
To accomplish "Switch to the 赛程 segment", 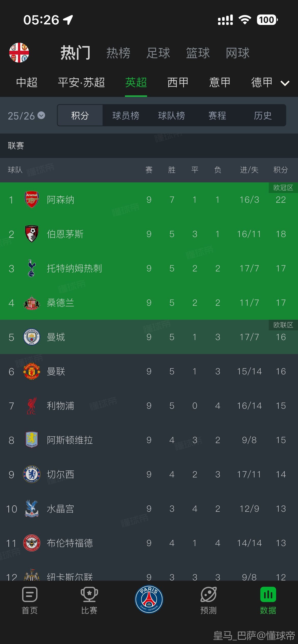I will click(217, 115).
